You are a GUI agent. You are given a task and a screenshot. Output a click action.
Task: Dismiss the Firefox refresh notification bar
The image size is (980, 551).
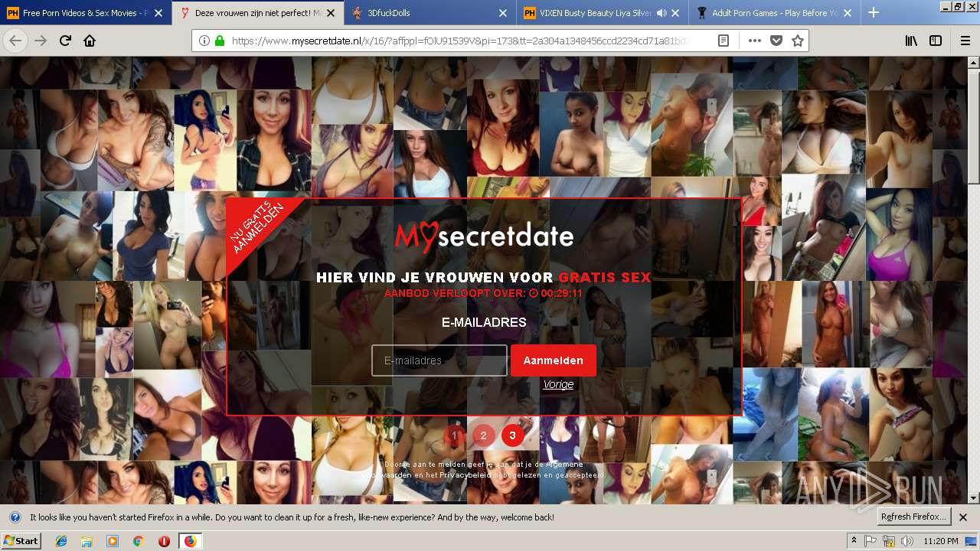[963, 517]
